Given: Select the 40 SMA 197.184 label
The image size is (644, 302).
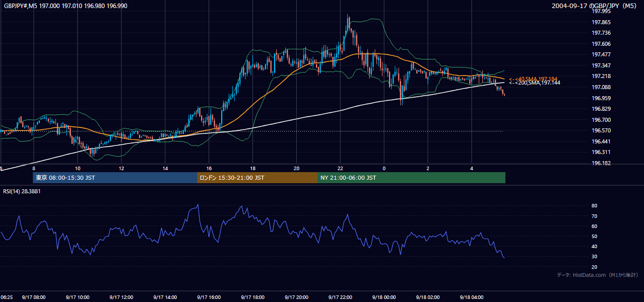Looking at the screenshot, I should click(x=533, y=79).
